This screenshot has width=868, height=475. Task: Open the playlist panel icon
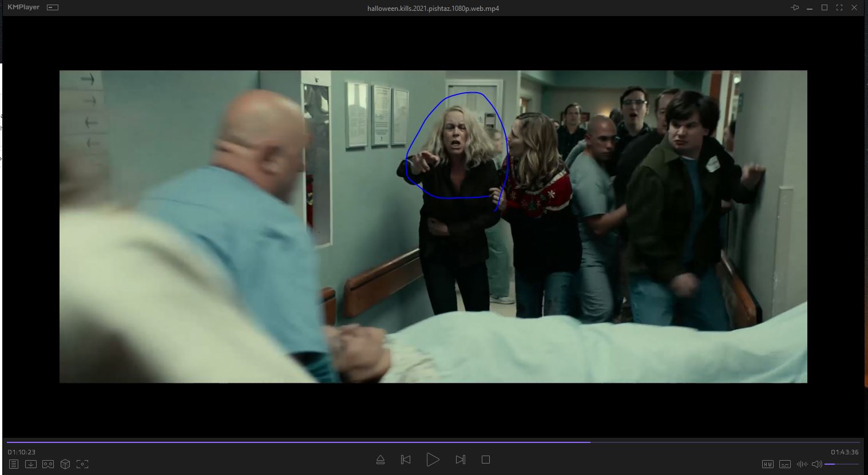pyautogui.click(x=14, y=464)
